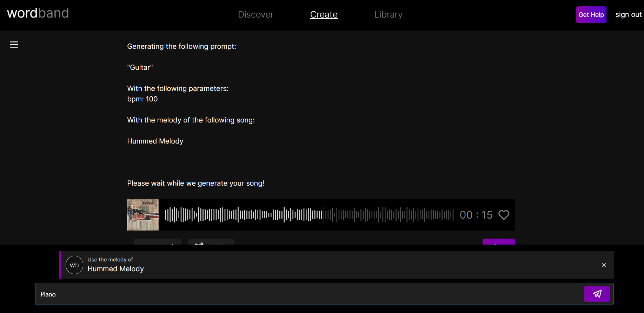Send the prompt with the paper plane button
Image resolution: width=644 pixels, height=313 pixels.
(597, 294)
